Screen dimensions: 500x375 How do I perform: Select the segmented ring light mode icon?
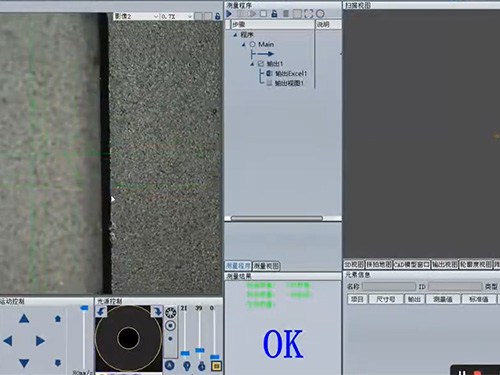pos(171,313)
